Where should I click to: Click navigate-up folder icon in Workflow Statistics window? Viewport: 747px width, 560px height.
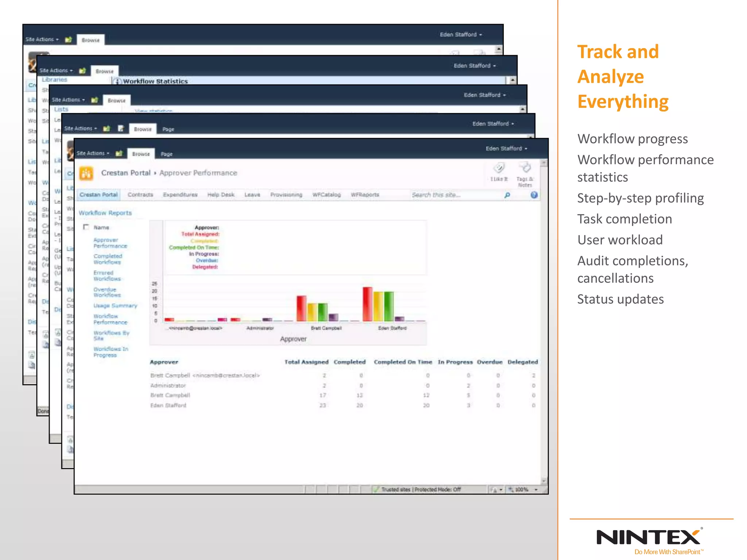tap(82, 71)
